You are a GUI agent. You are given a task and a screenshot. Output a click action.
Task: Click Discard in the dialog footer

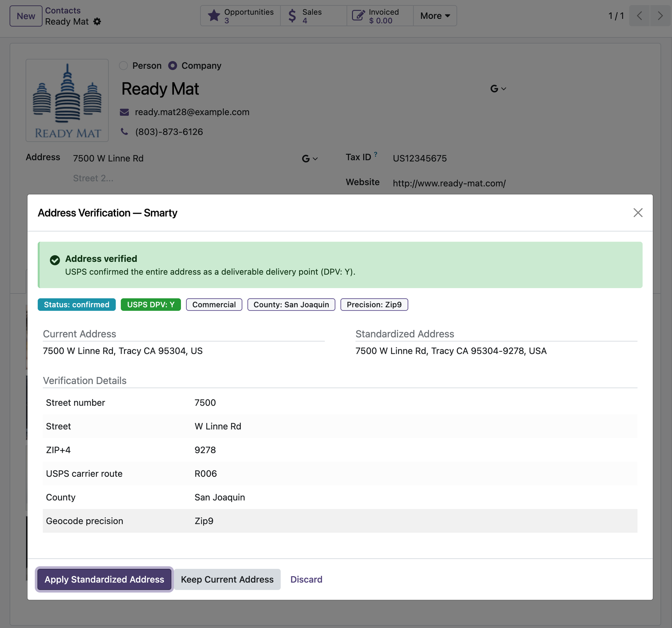click(306, 579)
